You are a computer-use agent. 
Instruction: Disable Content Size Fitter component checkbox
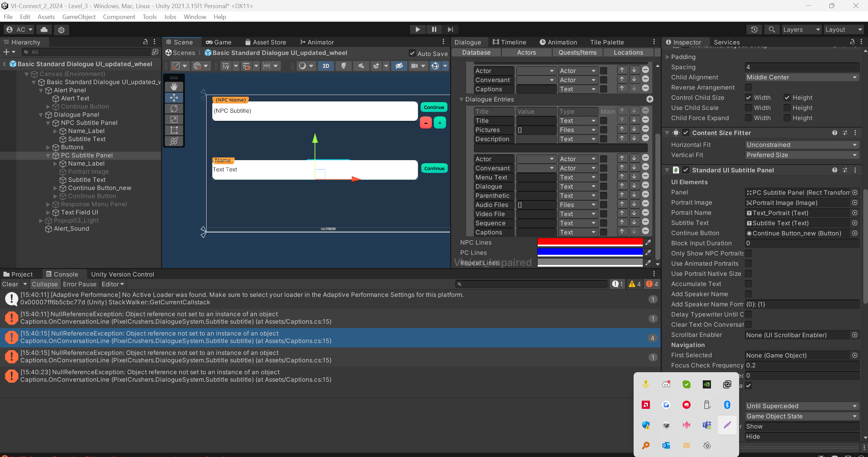[686, 133]
